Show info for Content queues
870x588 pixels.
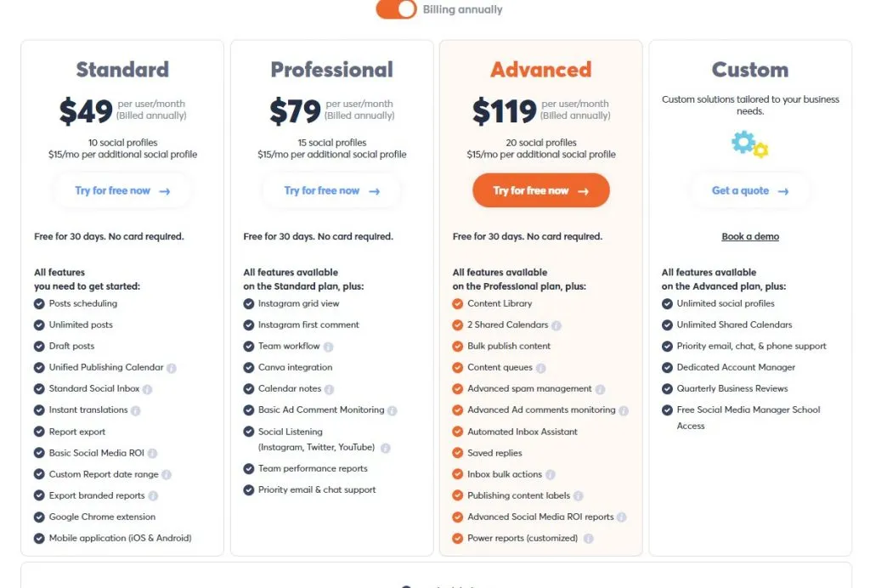[541, 368]
